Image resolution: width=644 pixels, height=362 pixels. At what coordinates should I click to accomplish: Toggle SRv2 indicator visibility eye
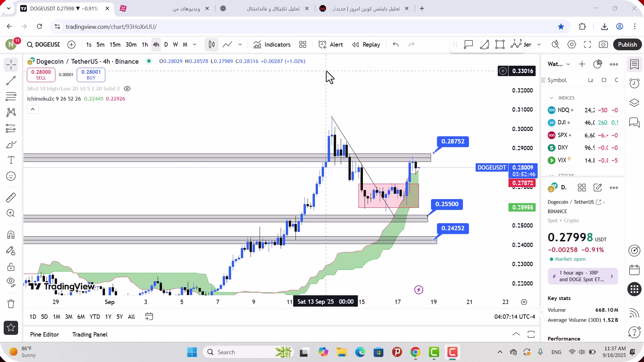pyautogui.click(x=127, y=89)
